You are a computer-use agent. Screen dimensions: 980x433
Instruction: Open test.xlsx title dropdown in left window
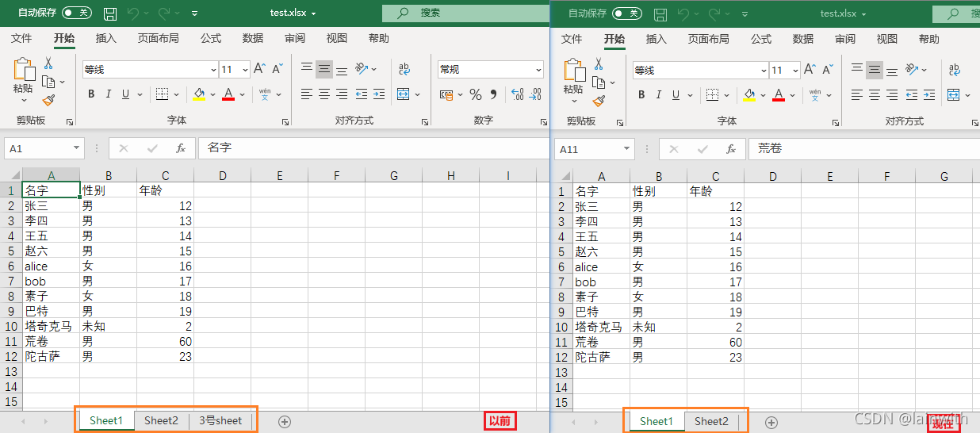click(313, 13)
